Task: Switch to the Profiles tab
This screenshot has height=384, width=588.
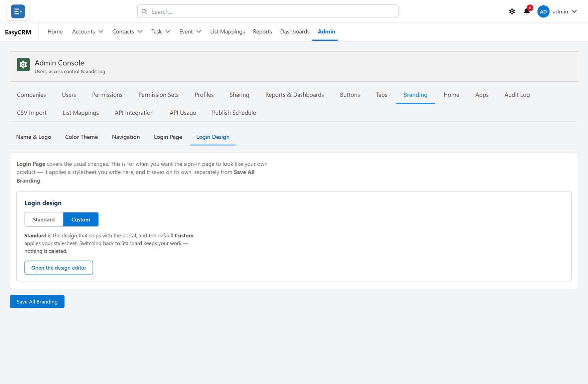Action: pos(204,95)
